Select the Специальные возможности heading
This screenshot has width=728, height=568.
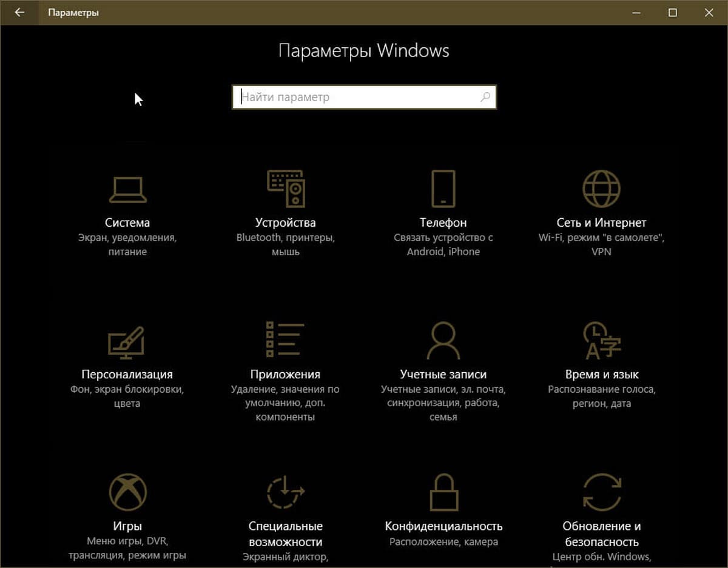[x=285, y=534]
